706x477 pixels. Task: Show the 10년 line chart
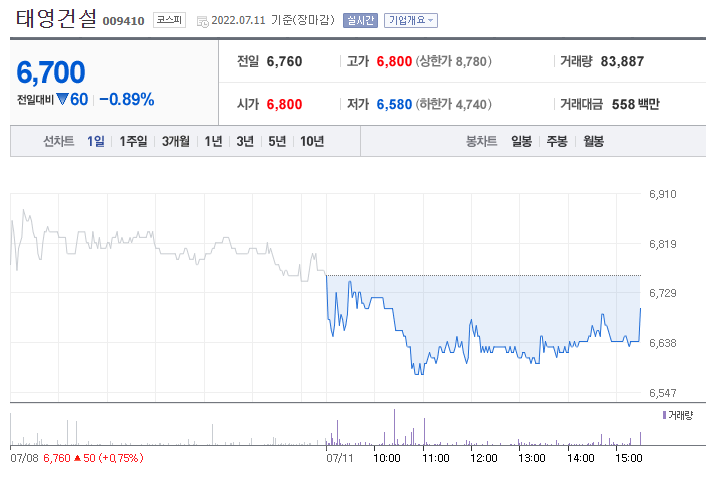coord(312,141)
